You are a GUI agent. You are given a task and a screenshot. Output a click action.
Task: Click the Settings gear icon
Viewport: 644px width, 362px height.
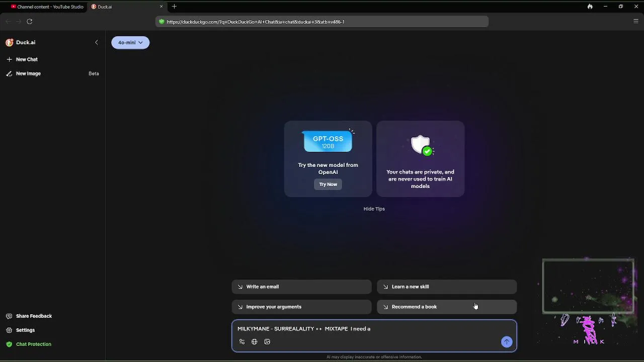(9, 330)
